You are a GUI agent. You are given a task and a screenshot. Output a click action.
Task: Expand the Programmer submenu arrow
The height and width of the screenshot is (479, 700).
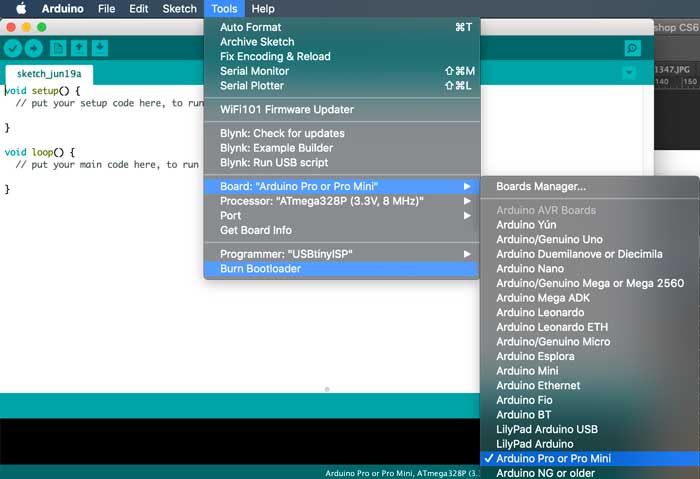467,254
